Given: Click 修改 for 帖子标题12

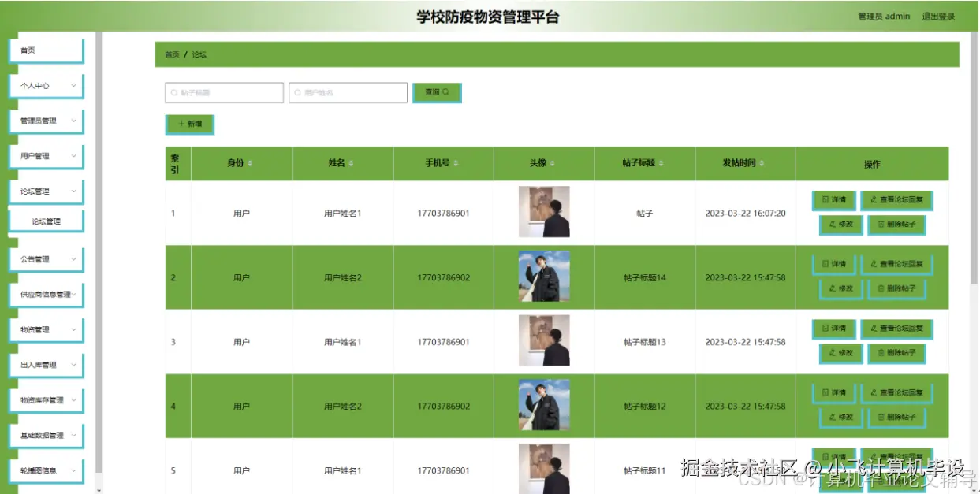Looking at the screenshot, I should point(841,418).
